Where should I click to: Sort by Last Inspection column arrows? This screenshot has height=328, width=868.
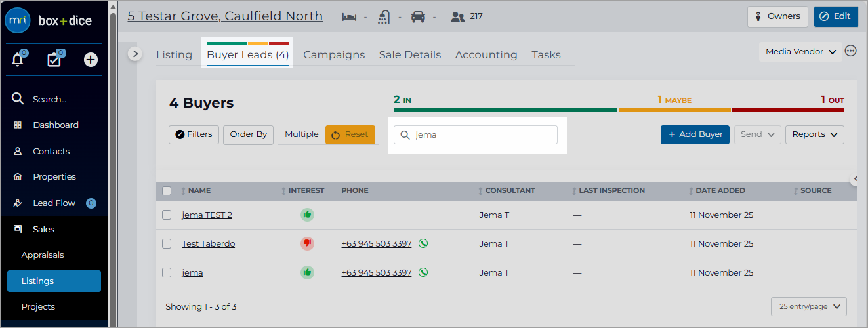click(574, 191)
